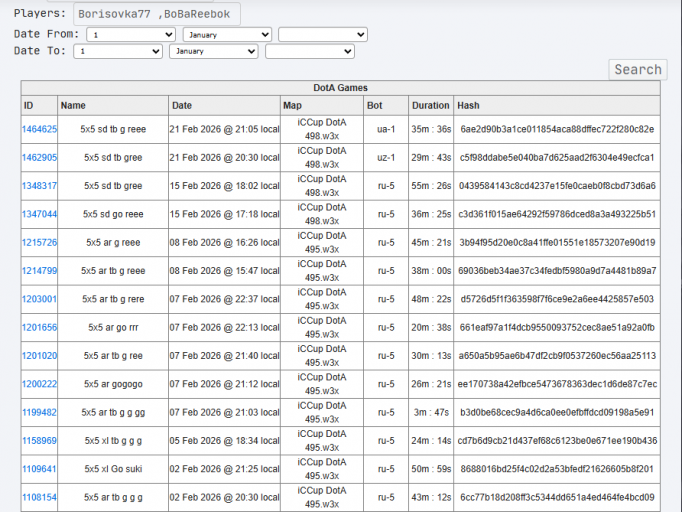Select game name '5x5 xl Go suki'
Screen dimensions: 682x512
pyautogui.click(x=113, y=468)
